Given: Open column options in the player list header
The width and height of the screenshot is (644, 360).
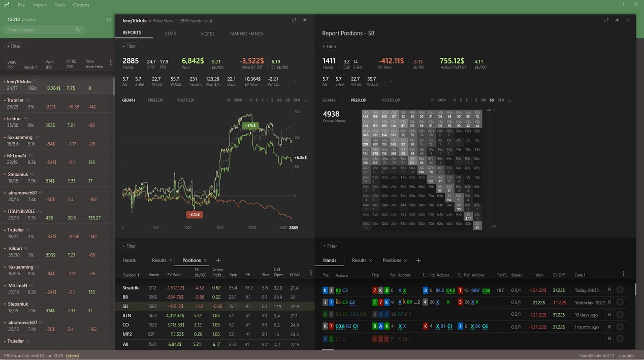Looking at the screenshot, I should coord(111,63).
